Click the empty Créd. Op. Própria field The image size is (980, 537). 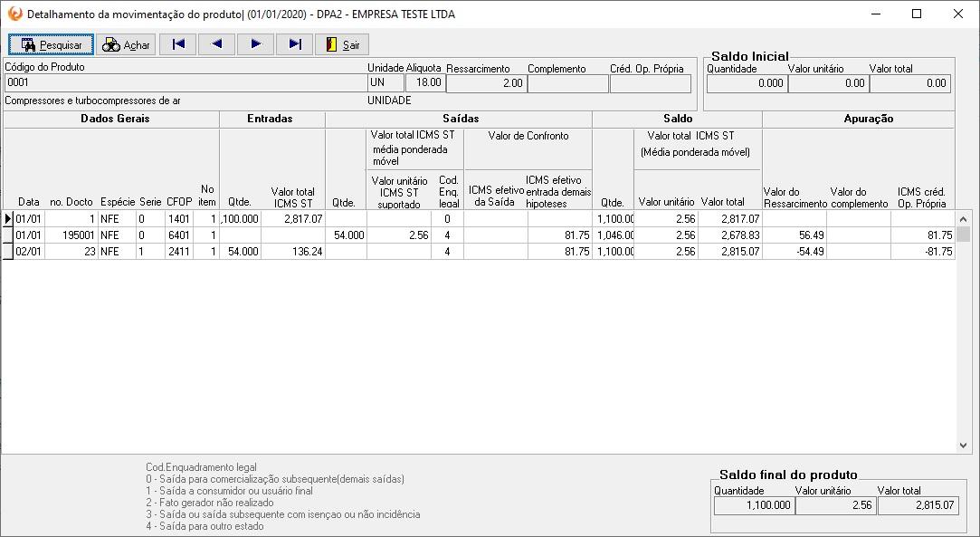point(651,83)
